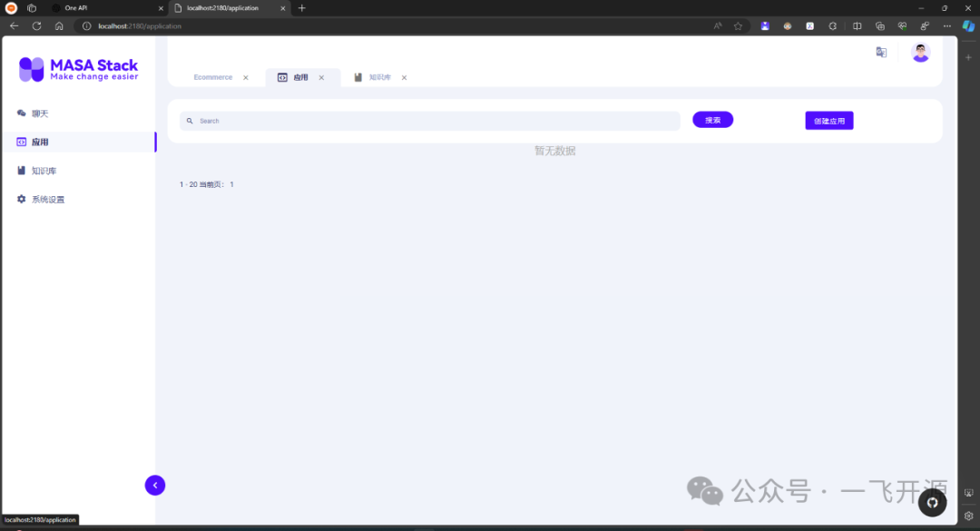Open the GitHub floating button

click(x=933, y=502)
